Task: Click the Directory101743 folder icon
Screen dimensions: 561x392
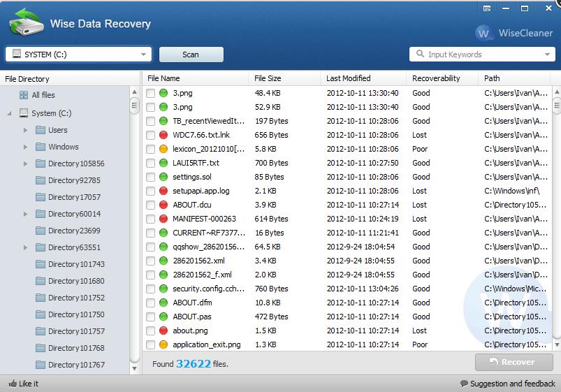Action: (x=41, y=264)
